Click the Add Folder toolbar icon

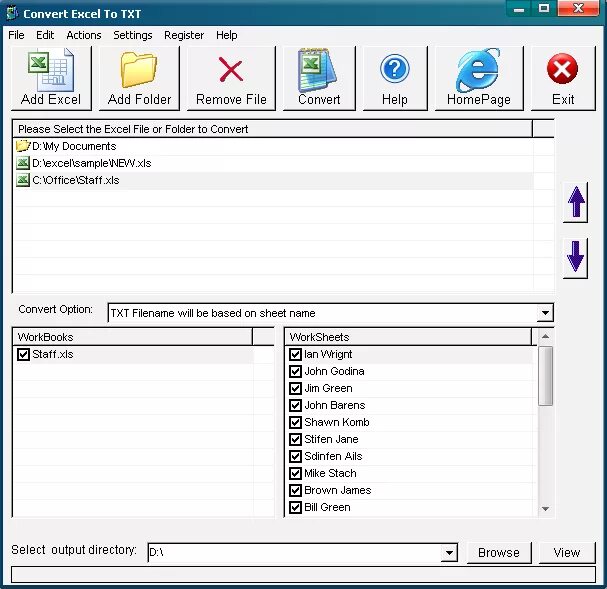[x=139, y=70]
